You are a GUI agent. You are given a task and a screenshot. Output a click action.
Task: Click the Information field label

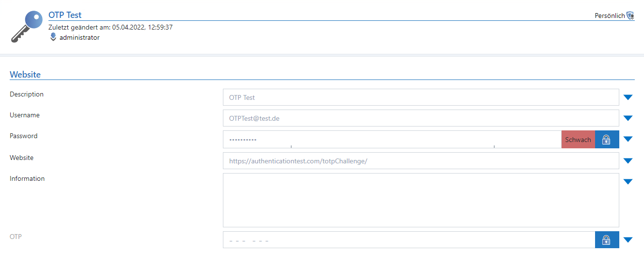(x=27, y=178)
